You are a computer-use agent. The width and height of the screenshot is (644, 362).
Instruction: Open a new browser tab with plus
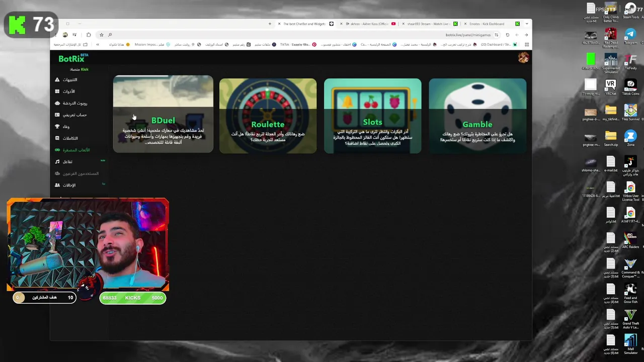click(x=270, y=24)
